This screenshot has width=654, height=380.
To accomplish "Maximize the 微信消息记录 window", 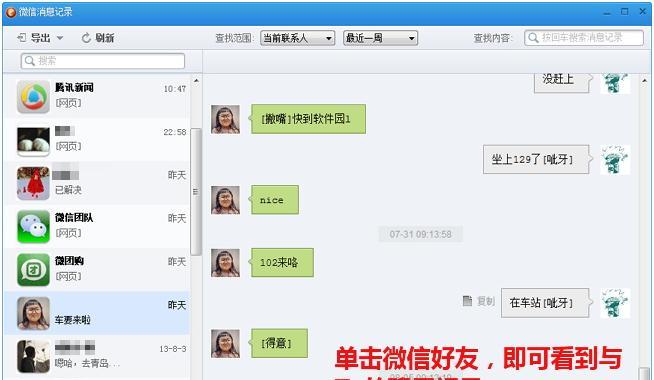I will pos(624,12).
